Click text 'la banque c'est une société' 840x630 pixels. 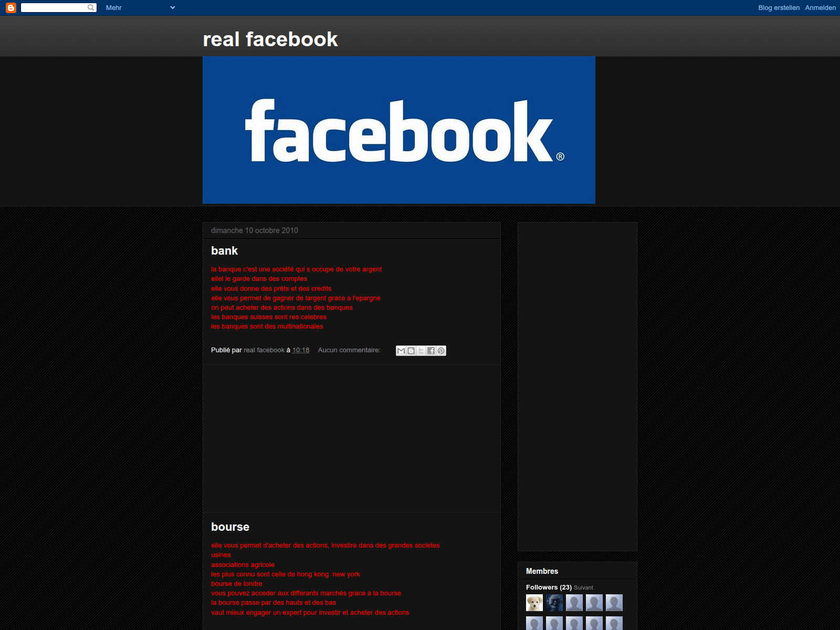coord(253,269)
